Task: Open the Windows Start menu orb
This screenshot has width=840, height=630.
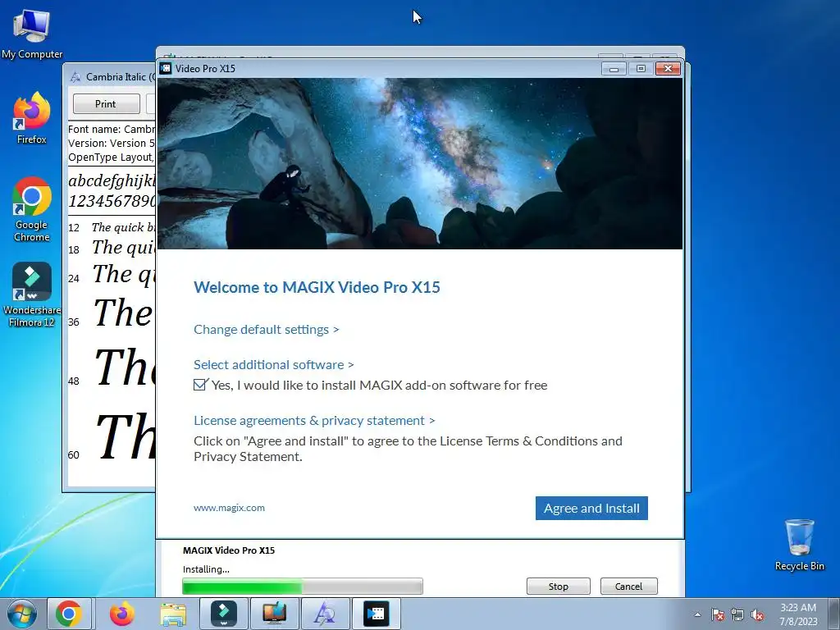Action: [x=22, y=614]
